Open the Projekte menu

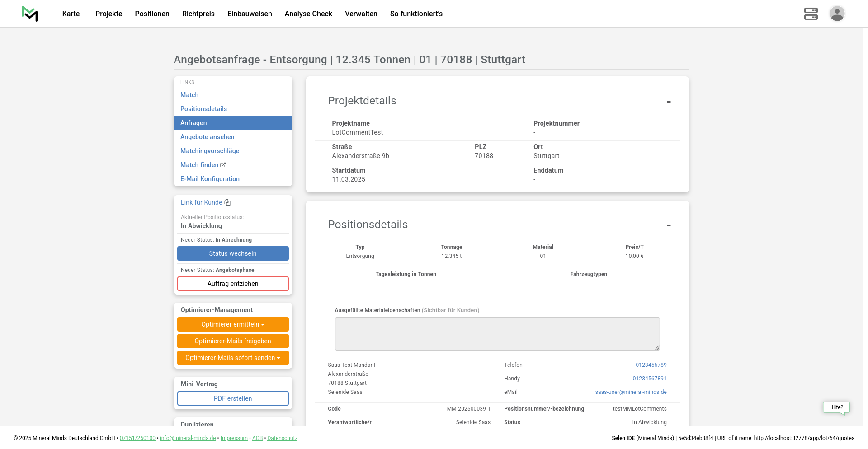108,14
